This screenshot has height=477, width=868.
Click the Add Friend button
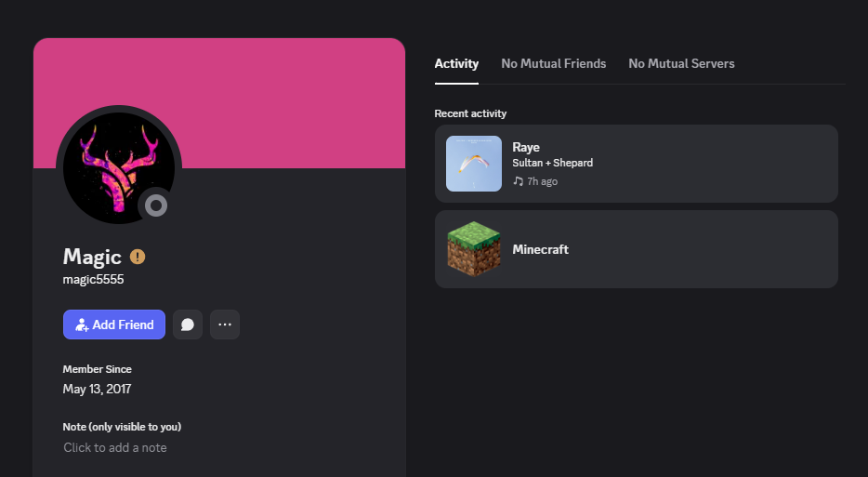(x=114, y=325)
